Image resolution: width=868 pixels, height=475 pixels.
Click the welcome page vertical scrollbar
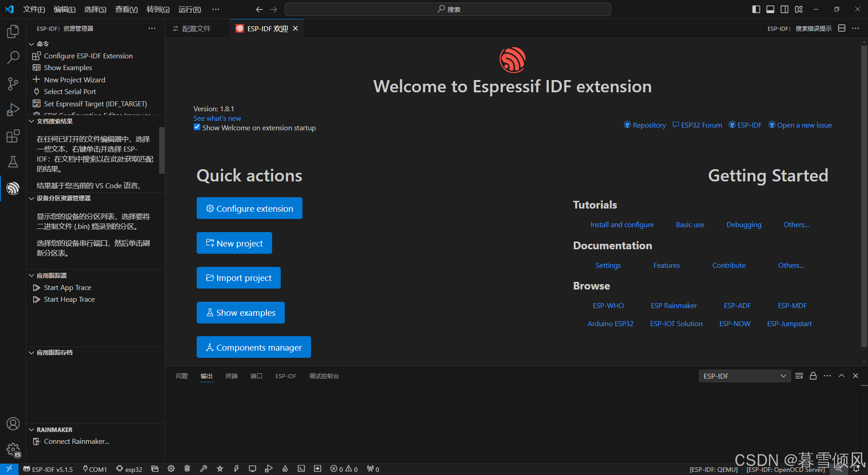pyautogui.click(x=864, y=195)
